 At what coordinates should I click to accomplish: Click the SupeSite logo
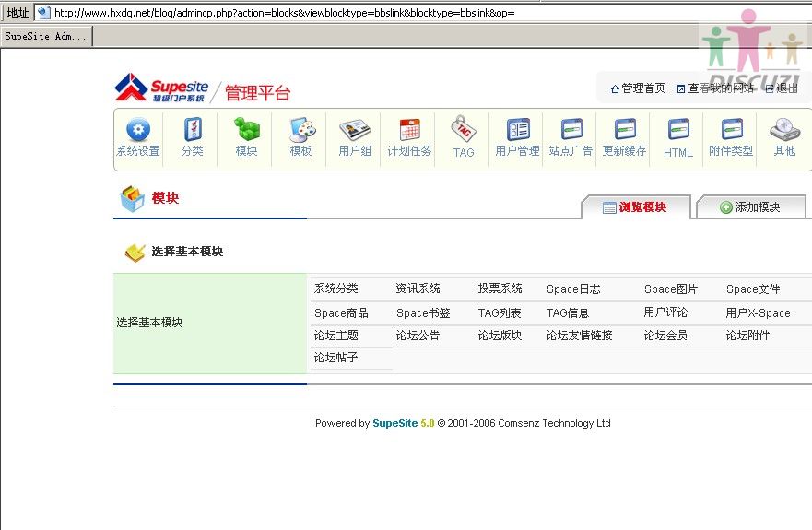(x=161, y=88)
